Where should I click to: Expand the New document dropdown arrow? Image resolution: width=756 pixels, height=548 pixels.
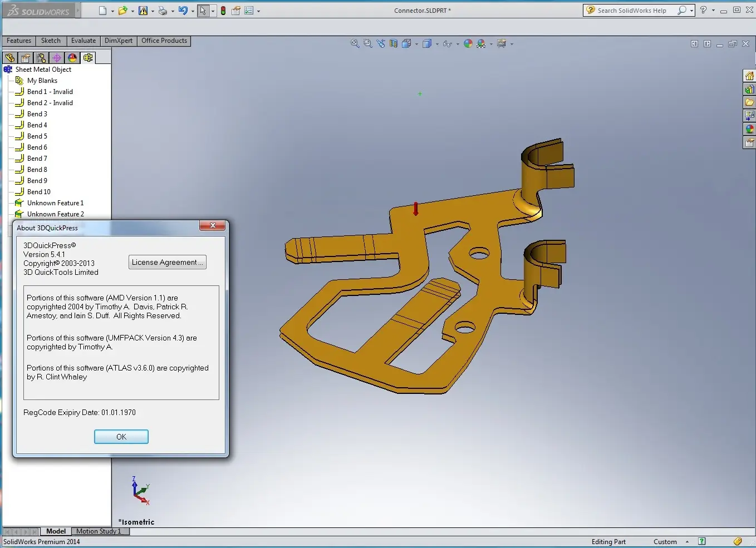pyautogui.click(x=112, y=11)
